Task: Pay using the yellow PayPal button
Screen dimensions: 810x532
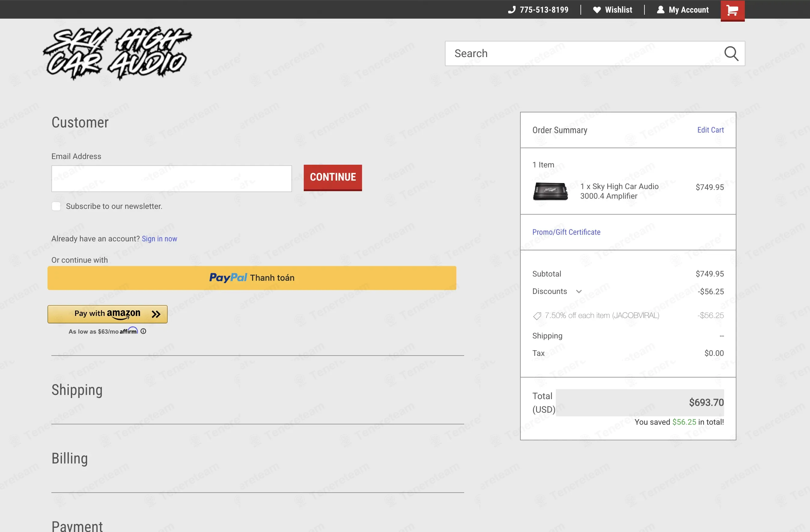Action: 252,278
